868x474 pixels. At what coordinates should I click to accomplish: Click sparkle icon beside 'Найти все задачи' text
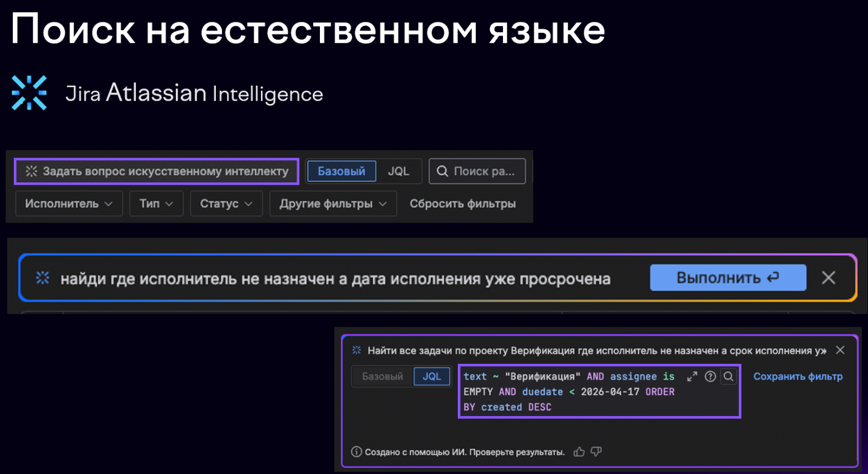tap(357, 350)
